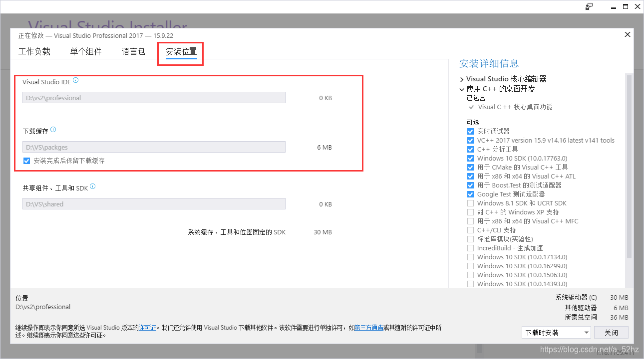Click 其他驱动器 6 MB entry
Image resolution: width=644 pixels, height=359 pixels.
tap(597, 308)
